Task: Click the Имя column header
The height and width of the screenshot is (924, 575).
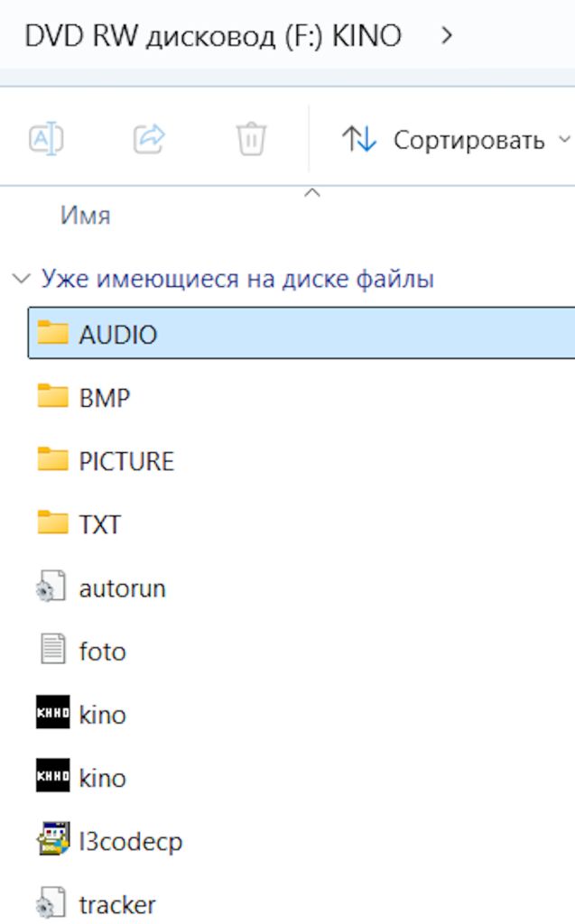Action: point(86,216)
